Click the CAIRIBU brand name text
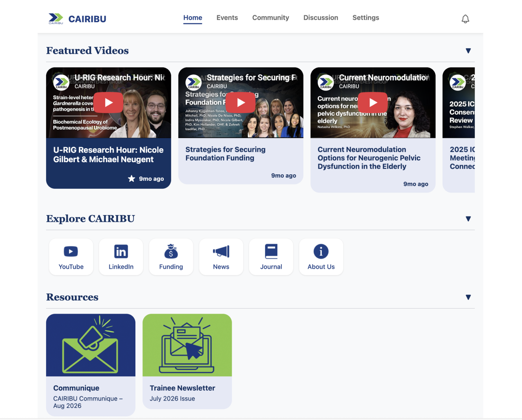Viewport: 522px width, 420px height. tap(87, 19)
